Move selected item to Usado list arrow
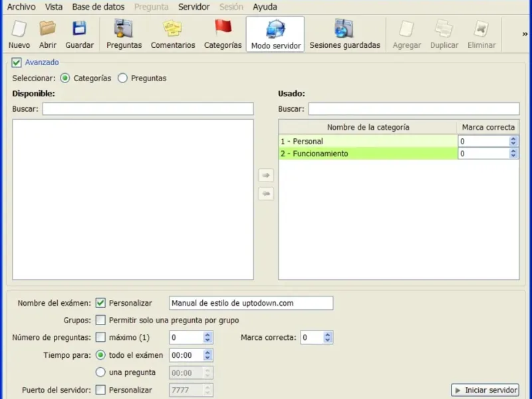 click(266, 176)
